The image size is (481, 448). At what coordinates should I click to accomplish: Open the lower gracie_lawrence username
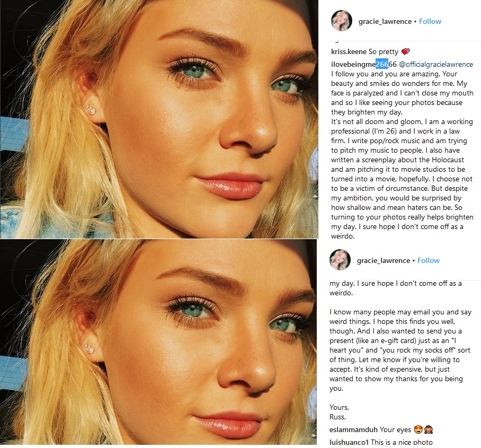(384, 261)
